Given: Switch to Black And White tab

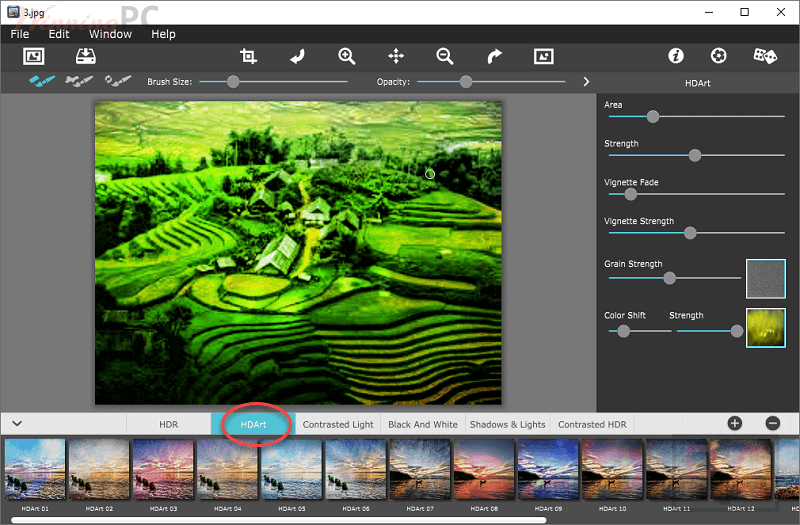Looking at the screenshot, I should [x=423, y=424].
